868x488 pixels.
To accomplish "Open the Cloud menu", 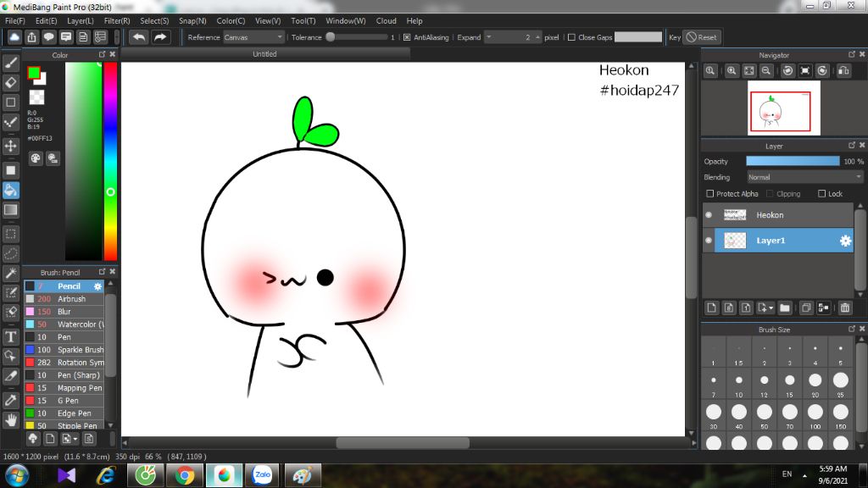I will coord(386,20).
